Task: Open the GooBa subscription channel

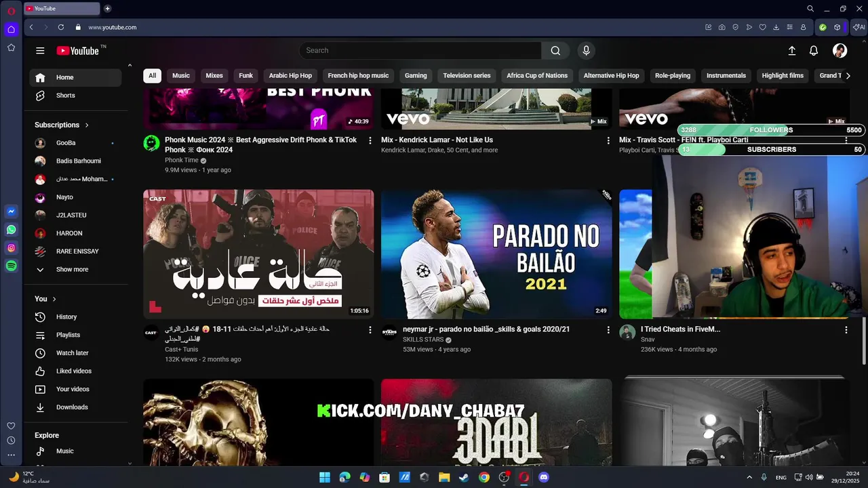Action: [75, 143]
